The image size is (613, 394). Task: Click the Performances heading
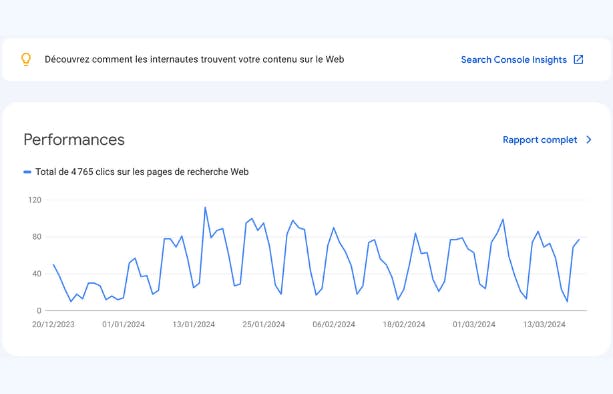[74, 140]
